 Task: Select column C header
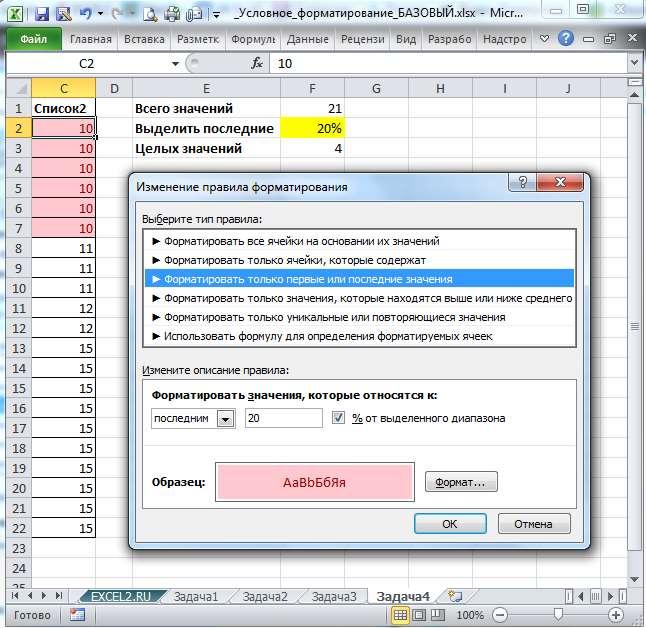tap(63, 88)
